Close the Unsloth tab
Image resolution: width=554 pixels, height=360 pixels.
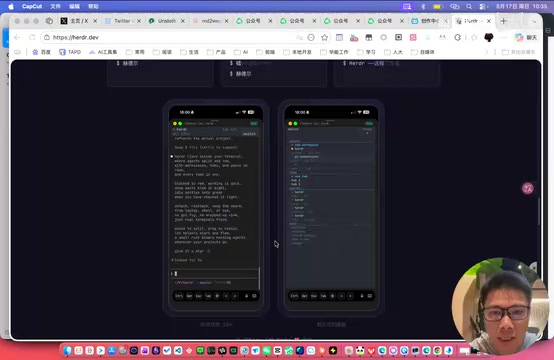[183, 21]
